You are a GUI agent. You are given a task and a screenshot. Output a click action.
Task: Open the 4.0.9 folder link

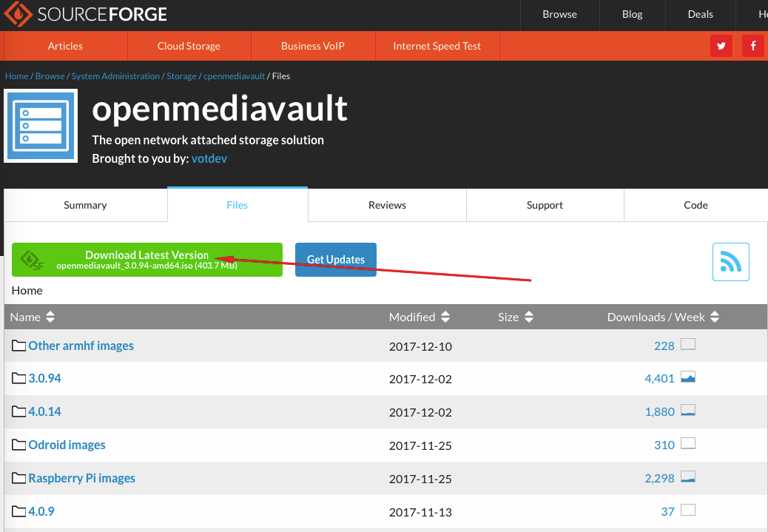(x=41, y=511)
